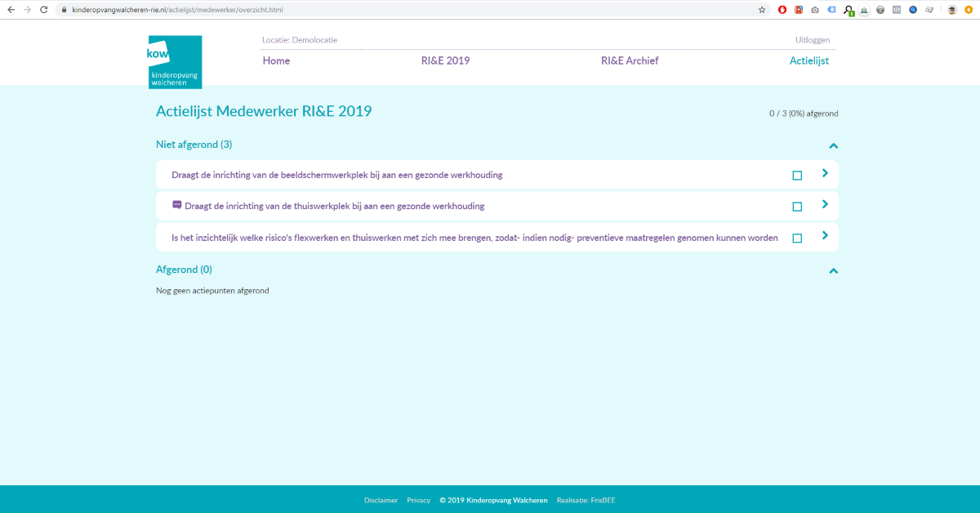Click the camera screenshot extension icon
The width and height of the screenshot is (980, 513).
click(x=814, y=10)
